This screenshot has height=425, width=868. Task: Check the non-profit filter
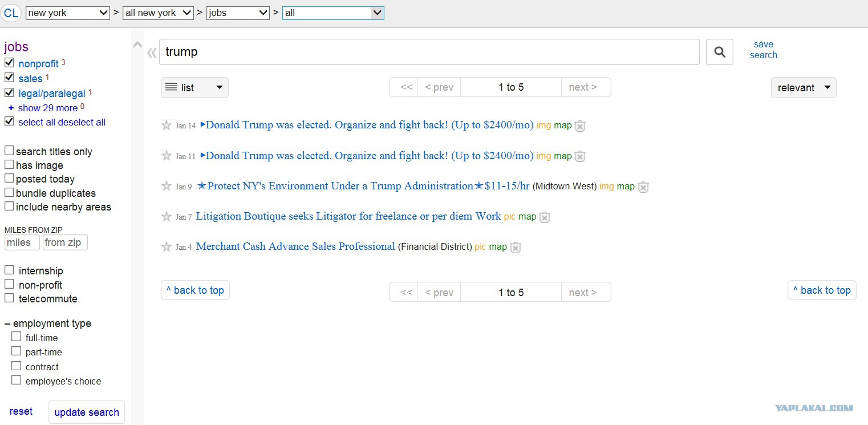tap(9, 284)
